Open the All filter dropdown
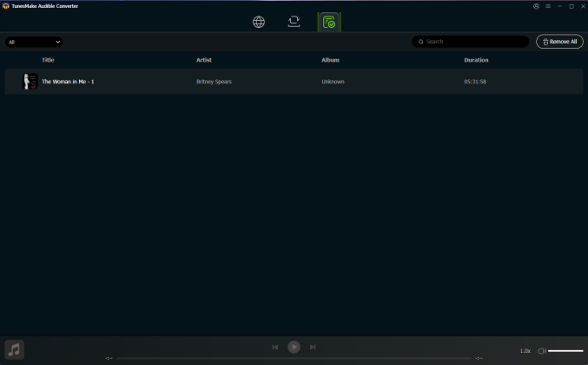 tap(34, 42)
